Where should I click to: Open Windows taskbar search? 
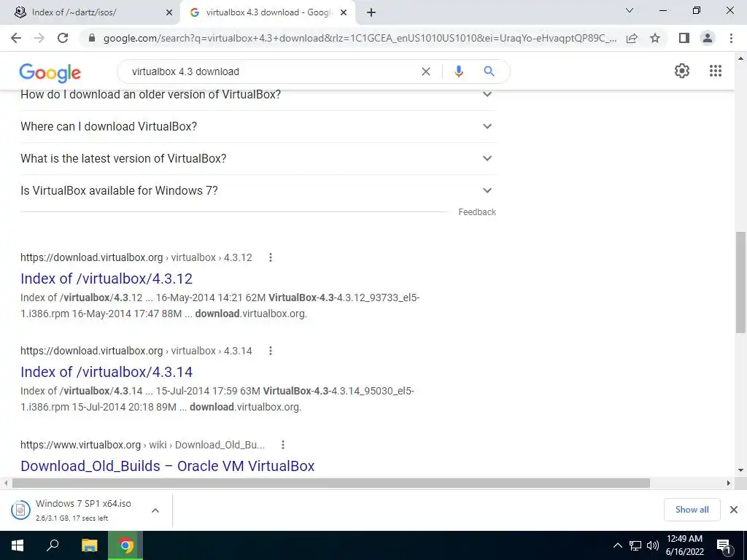tap(53, 545)
